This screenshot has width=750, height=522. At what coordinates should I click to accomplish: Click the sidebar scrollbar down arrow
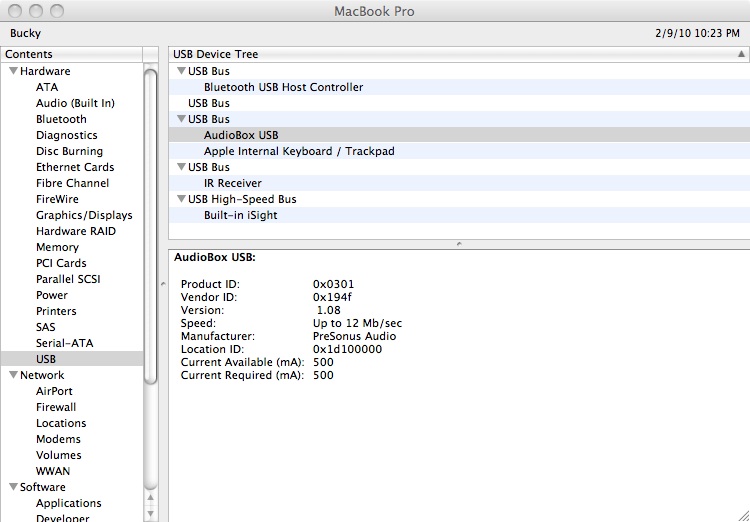tap(150, 513)
